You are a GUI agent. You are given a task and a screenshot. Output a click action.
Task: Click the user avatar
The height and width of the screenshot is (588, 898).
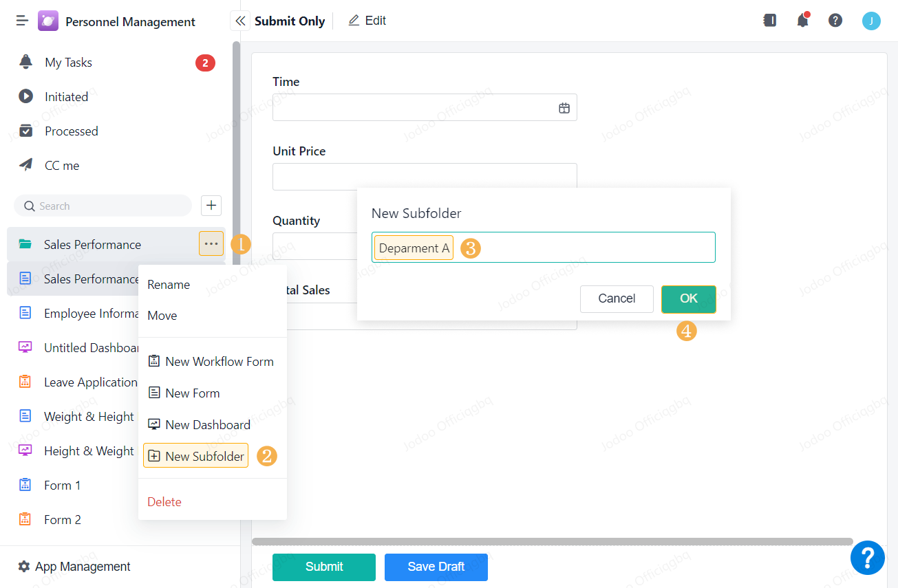(x=871, y=21)
